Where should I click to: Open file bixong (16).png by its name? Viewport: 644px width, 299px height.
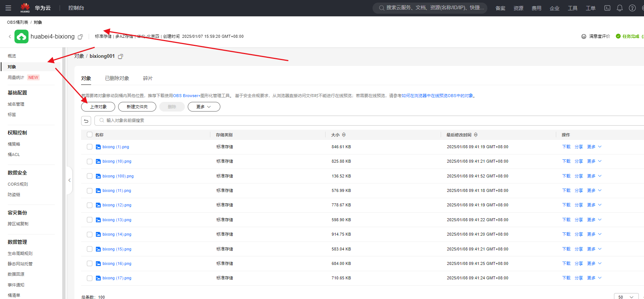pyautogui.click(x=117, y=264)
